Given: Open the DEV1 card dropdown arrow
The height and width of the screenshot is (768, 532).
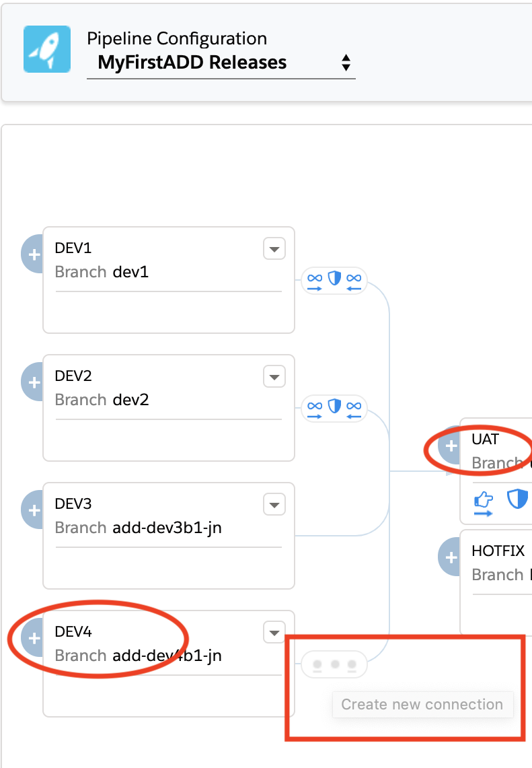Looking at the screenshot, I should click(274, 248).
